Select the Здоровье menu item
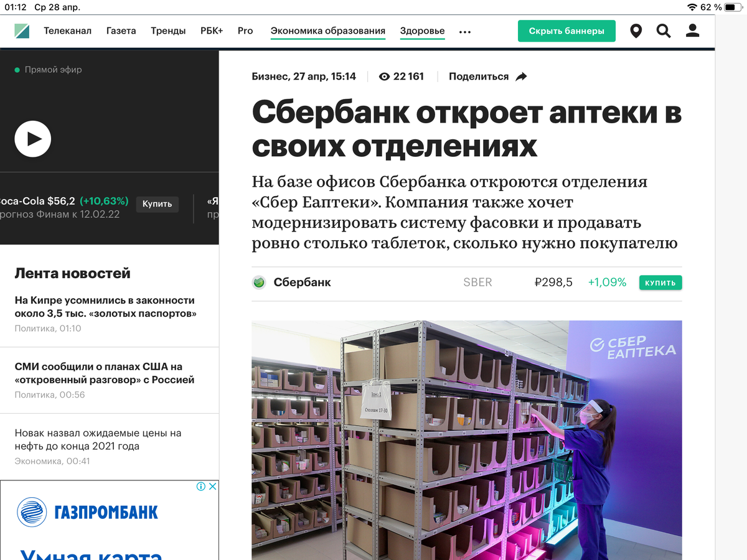 click(x=423, y=30)
